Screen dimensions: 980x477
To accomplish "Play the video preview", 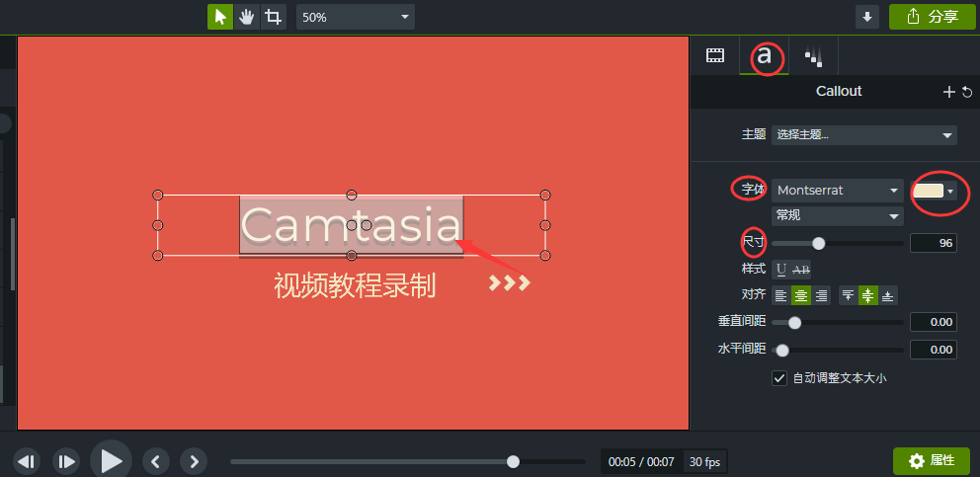I will pyautogui.click(x=112, y=461).
